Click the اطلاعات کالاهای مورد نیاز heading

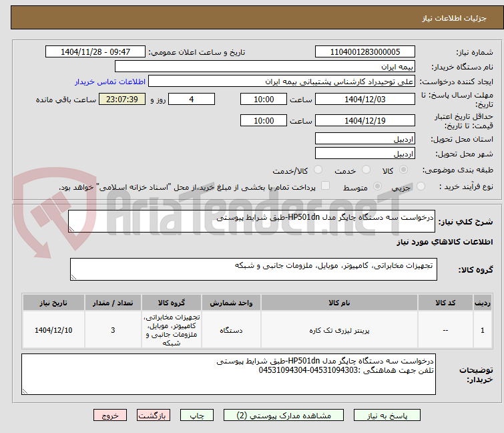point(445,242)
